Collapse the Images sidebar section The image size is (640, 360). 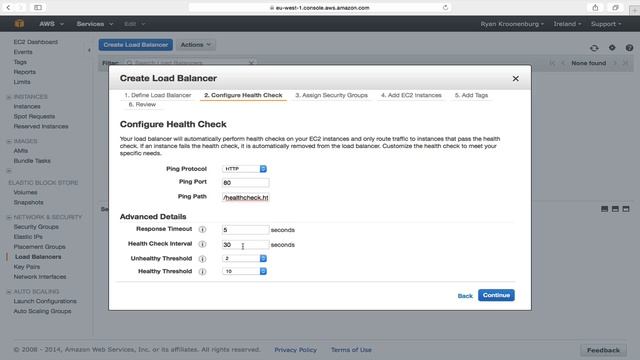(9, 141)
